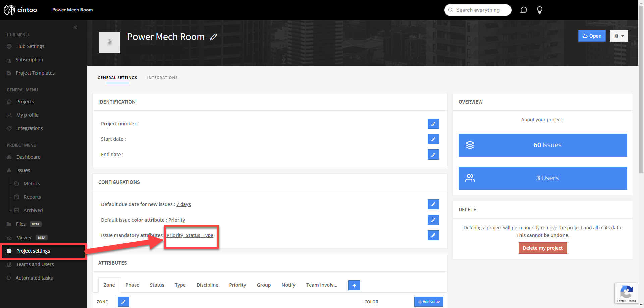Click the Power Mech Room breadcrumb in header
This screenshot has height=308, width=644.
(72, 10)
